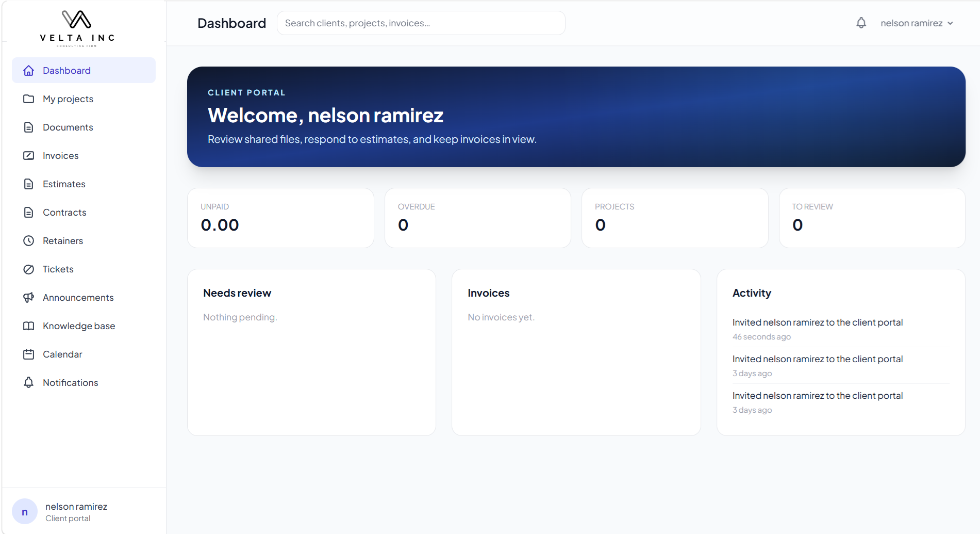
Task: Select the Invoices icon in sidebar
Action: [29, 155]
